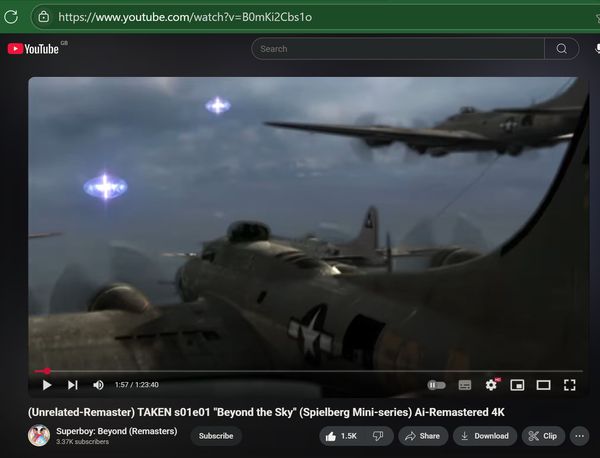The height and width of the screenshot is (458, 600).
Task: Create a Clip of the video
Action: pyautogui.click(x=543, y=436)
